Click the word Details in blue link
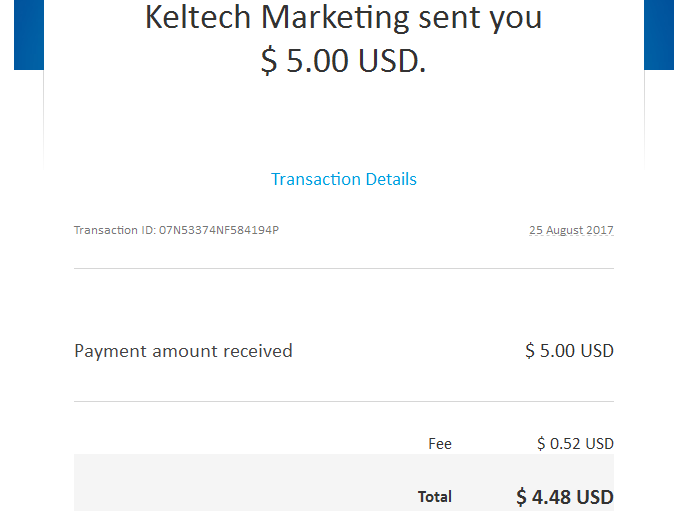Viewport: 689px width, 511px height. (391, 179)
